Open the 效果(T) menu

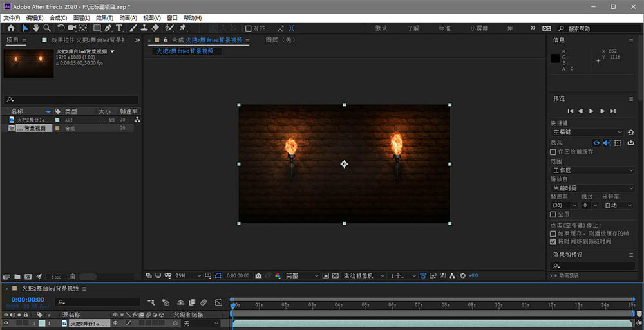click(x=105, y=18)
